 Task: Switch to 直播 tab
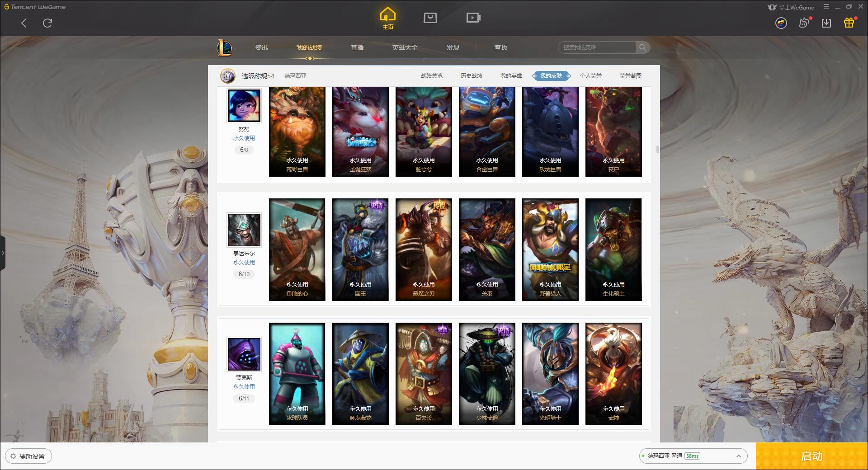357,47
